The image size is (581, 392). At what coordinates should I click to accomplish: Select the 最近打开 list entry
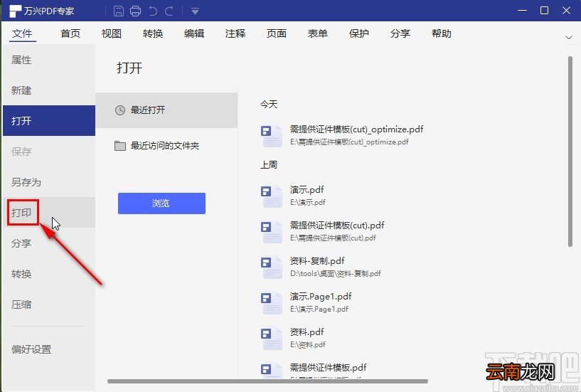(166, 110)
